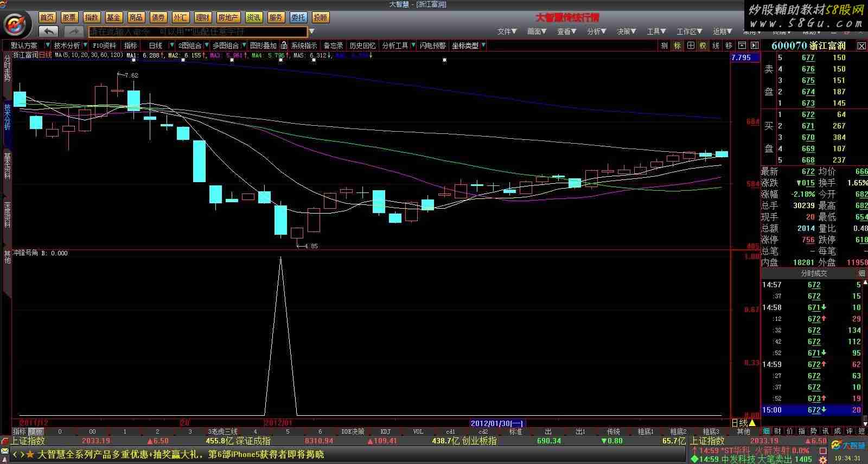868x464 pixels.
Task: Click 系统指示 in the toolbar
Action: 304,46
